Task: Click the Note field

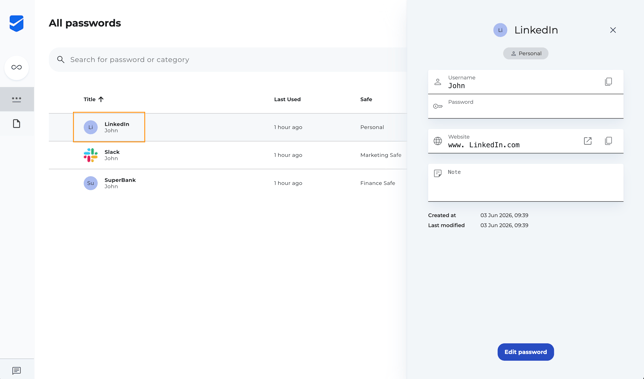Action: point(526,183)
